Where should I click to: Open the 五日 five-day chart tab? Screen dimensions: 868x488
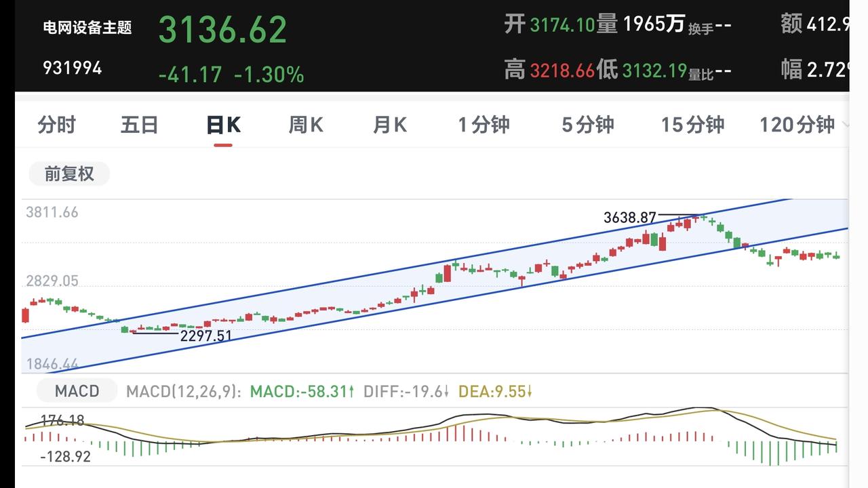pos(140,125)
